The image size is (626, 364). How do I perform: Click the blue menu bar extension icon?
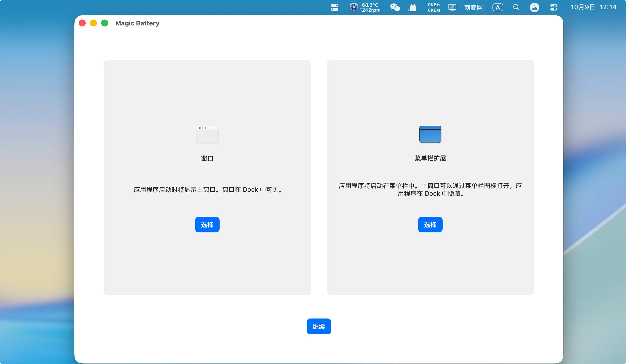point(430,134)
